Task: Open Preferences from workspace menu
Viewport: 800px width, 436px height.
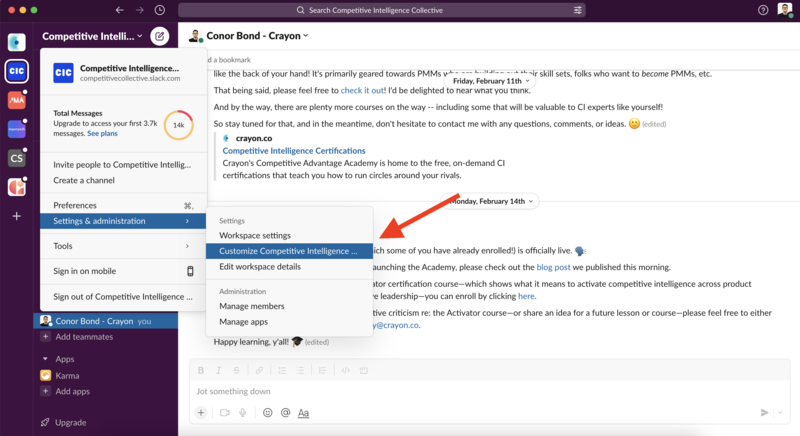Action: click(75, 205)
